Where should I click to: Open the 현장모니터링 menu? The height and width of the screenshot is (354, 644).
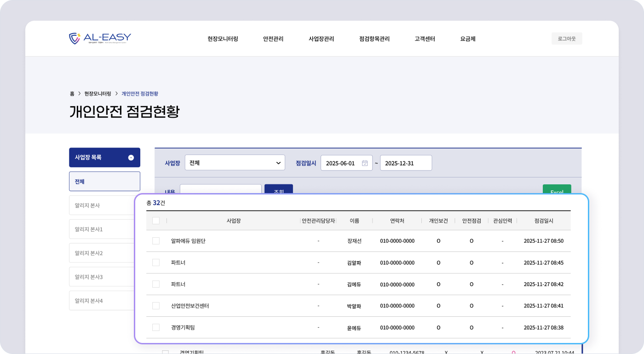pos(223,39)
